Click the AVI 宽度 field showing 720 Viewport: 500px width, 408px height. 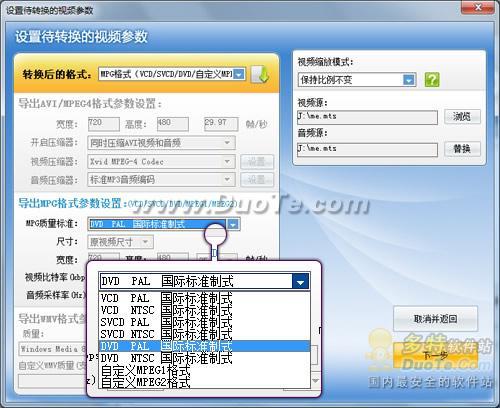pos(104,124)
